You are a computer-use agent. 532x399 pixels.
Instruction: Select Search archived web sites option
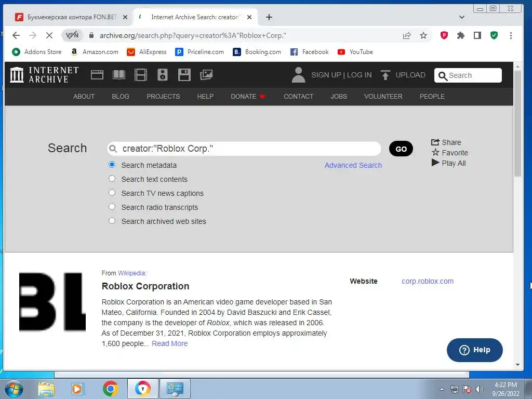pos(112,220)
